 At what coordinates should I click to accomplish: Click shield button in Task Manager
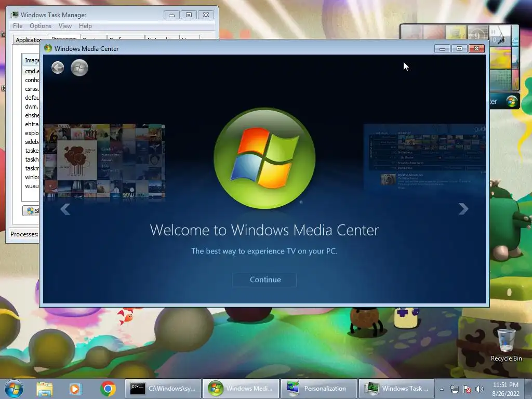click(x=31, y=211)
